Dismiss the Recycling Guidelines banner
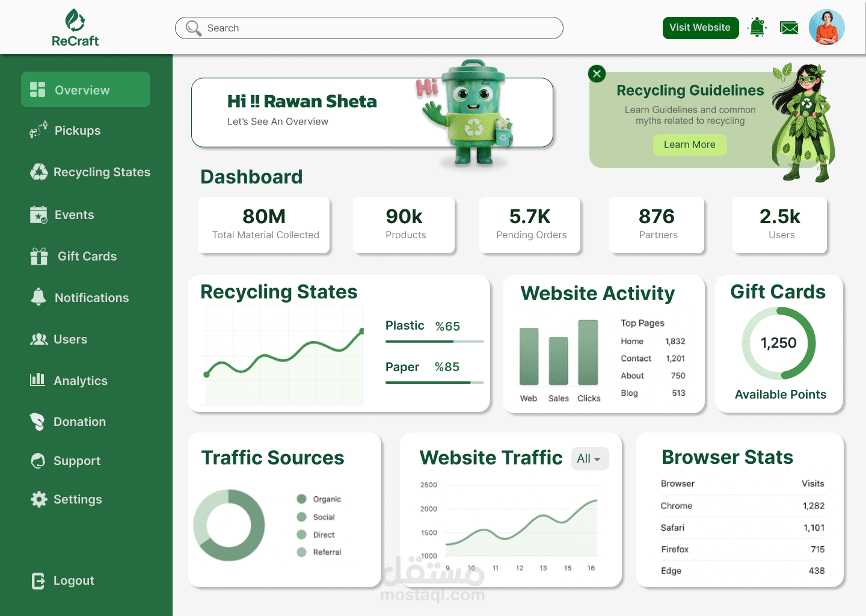This screenshot has height=616, width=866. click(x=597, y=74)
